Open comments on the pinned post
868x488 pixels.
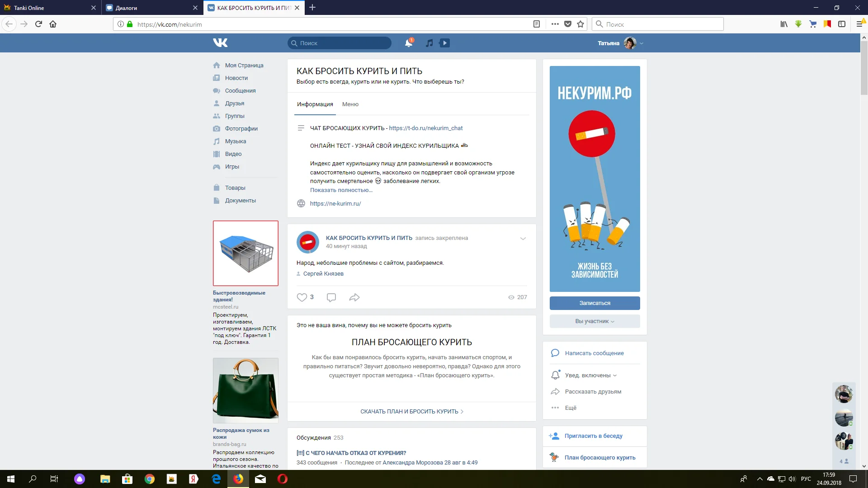[x=331, y=297]
